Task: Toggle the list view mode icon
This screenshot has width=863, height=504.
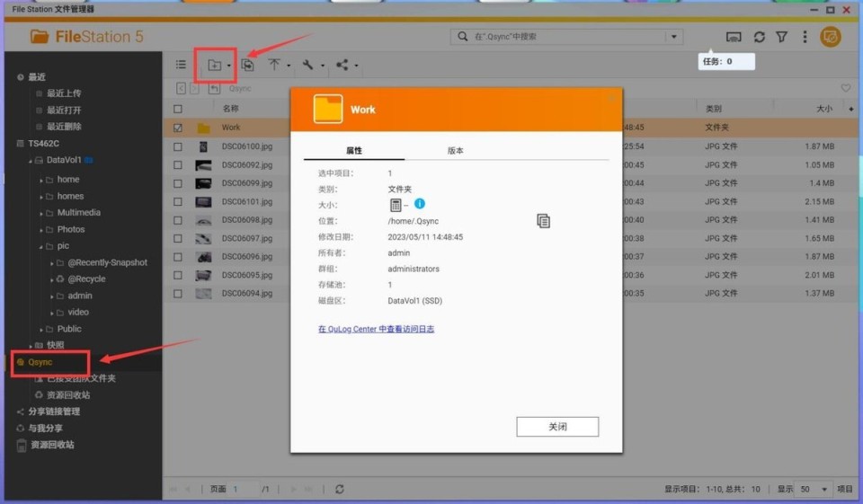Action: (x=181, y=65)
